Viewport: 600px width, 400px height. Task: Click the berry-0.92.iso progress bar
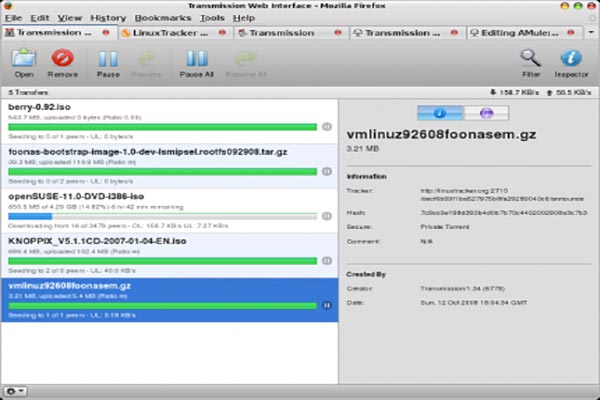[x=163, y=127]
